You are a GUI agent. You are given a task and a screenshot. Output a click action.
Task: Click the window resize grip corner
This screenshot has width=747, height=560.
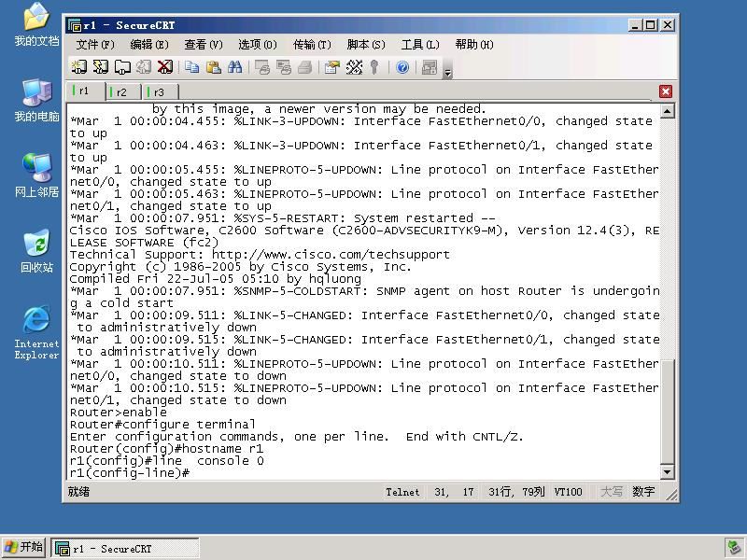671,496
